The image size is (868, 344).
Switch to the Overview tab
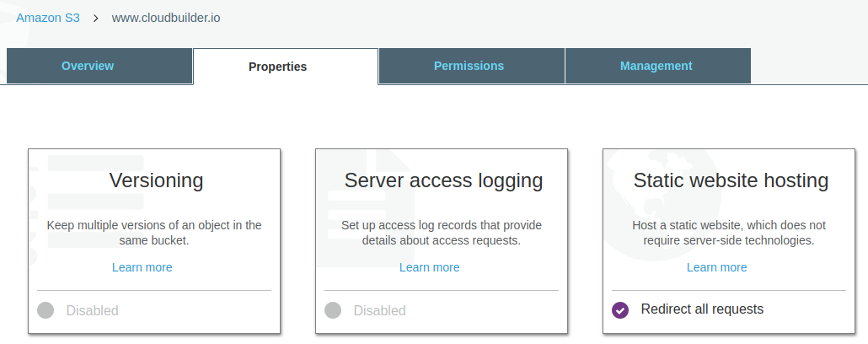click(x=88, y=66)
